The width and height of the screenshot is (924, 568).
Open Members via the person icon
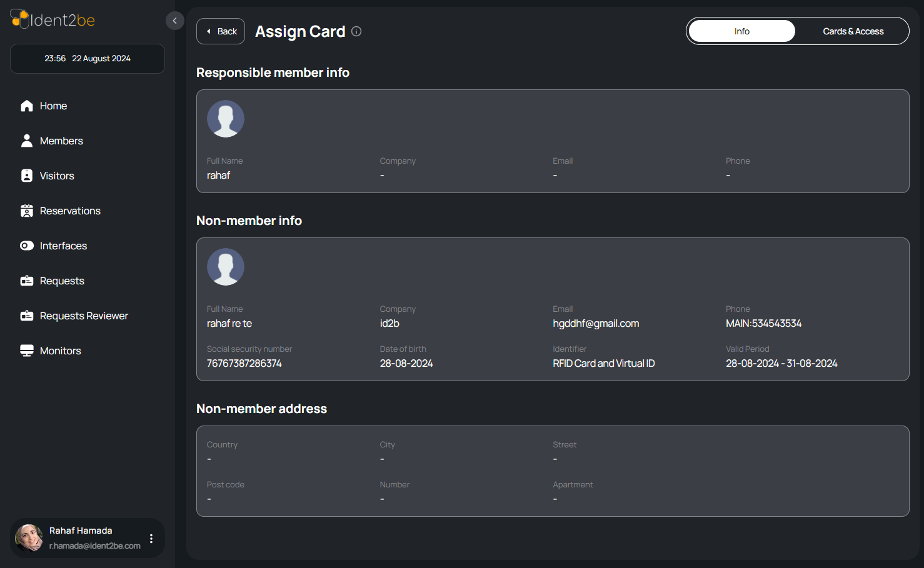pos(26,141)
